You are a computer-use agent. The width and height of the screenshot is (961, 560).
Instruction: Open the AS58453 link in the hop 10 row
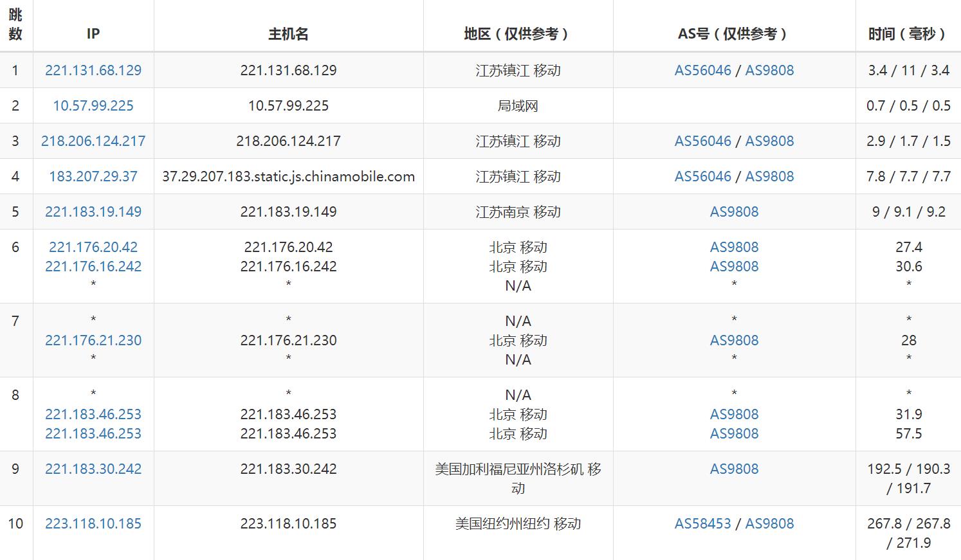point(702,523)
